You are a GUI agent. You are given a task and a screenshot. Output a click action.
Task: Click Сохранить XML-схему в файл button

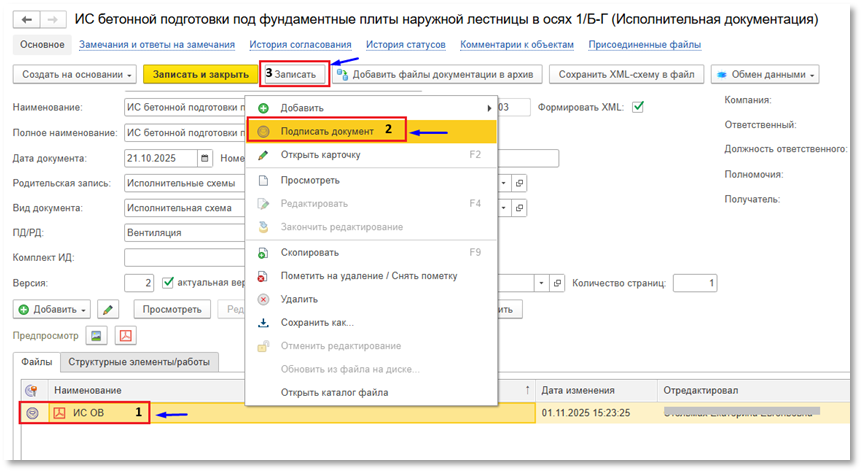tap(626, 74)
